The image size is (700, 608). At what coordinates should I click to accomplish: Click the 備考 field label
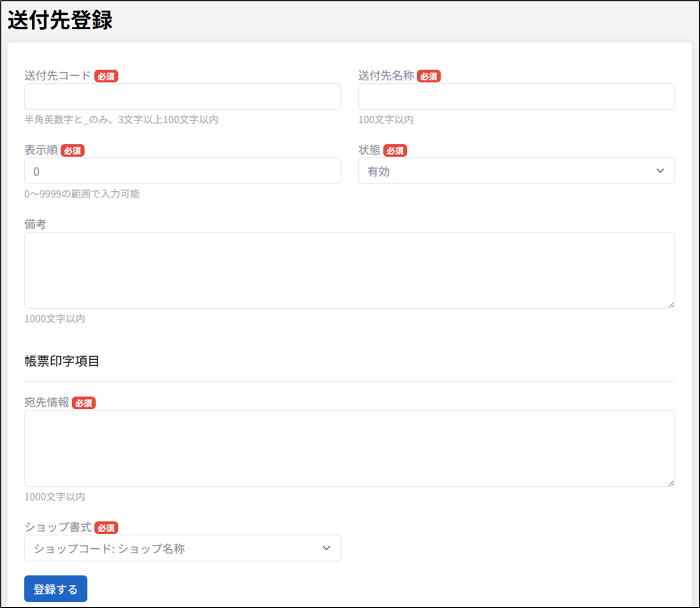coord(36,225)
